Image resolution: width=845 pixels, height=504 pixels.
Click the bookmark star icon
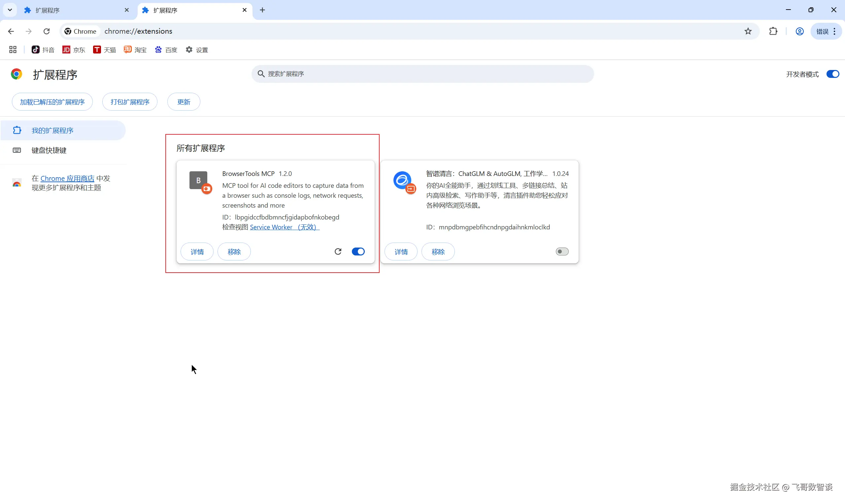tap(748, 31)
